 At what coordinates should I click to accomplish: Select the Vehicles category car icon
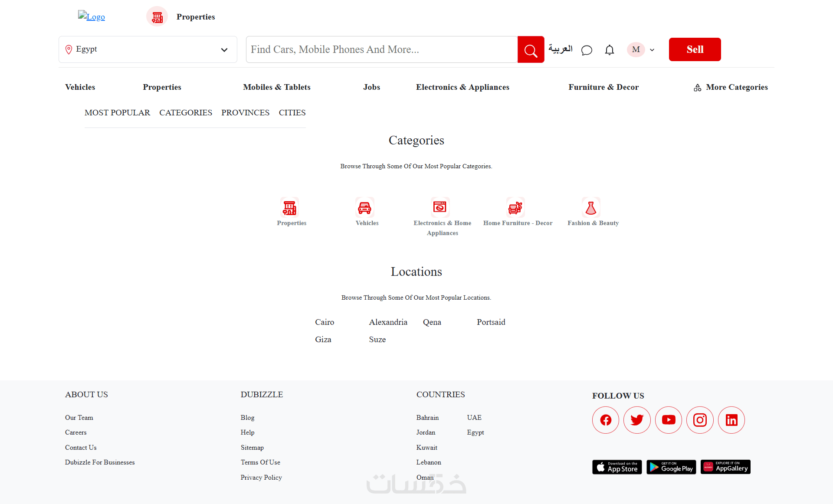coord(364,208)
